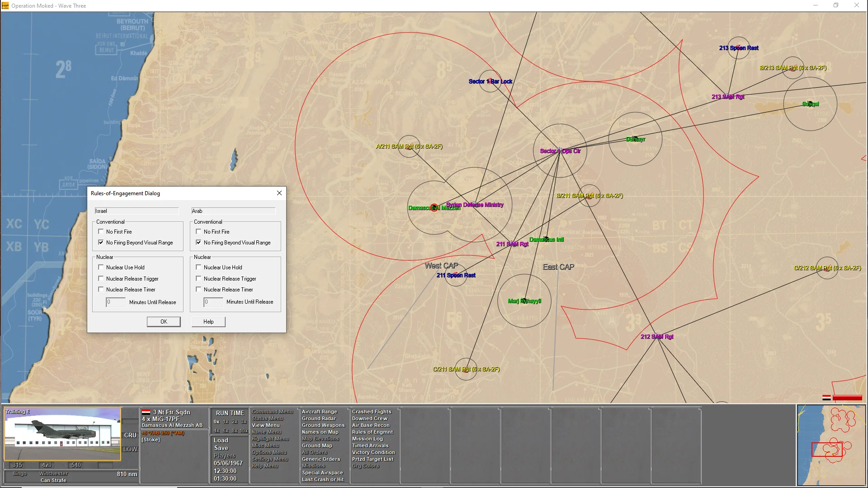The height and width of the screenshot is (488, 868).
Task: Enable Israel Nuclear Use Hold
Action: point(101,267)
